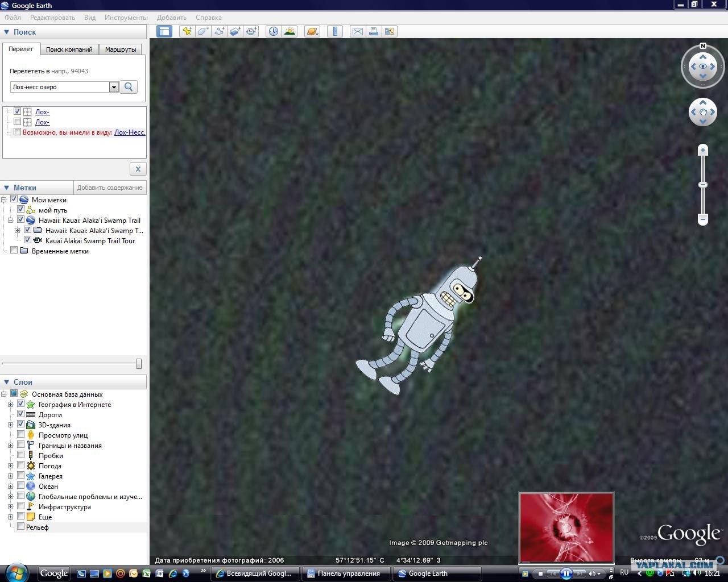Select the ruler measurement tool
Viewport: 728px width, 582px height.
335,31
